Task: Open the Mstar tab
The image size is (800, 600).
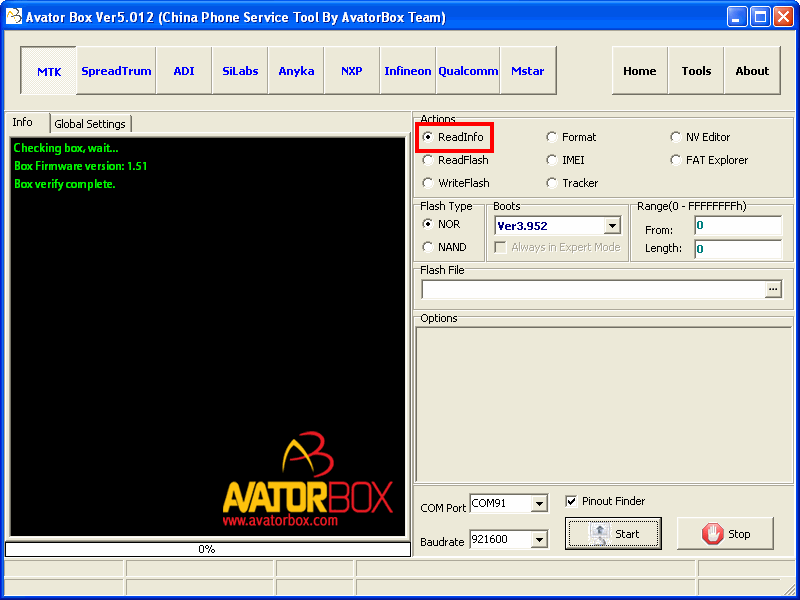Action: click(528, 70)
